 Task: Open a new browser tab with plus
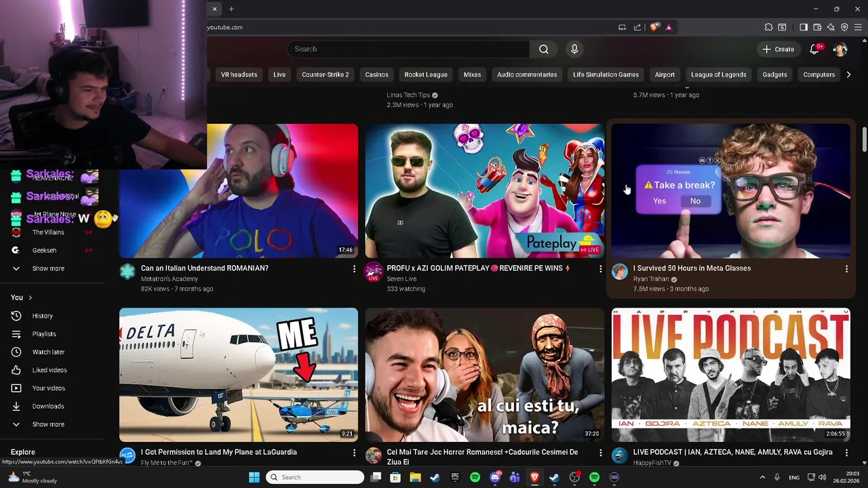[231, 9]
